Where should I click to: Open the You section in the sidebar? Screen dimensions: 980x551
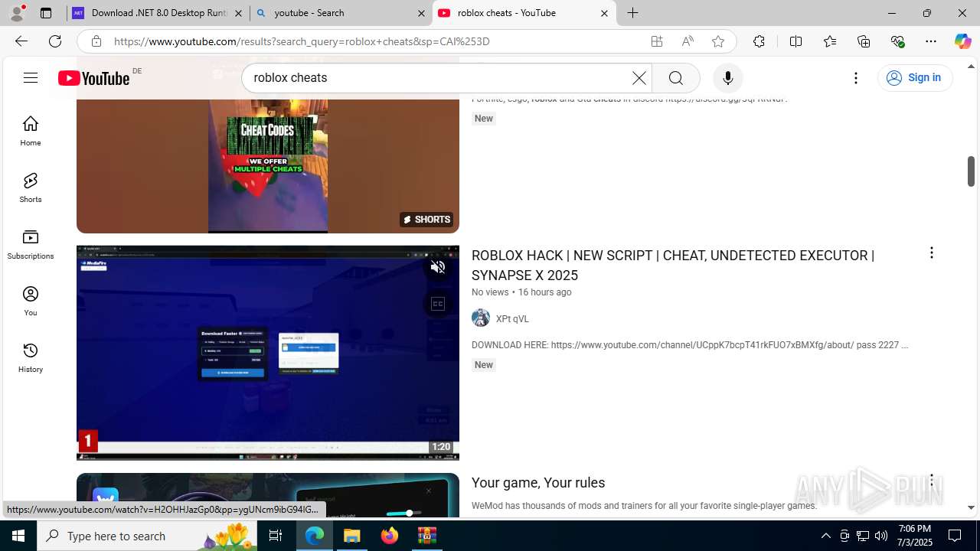pos(31,301)
